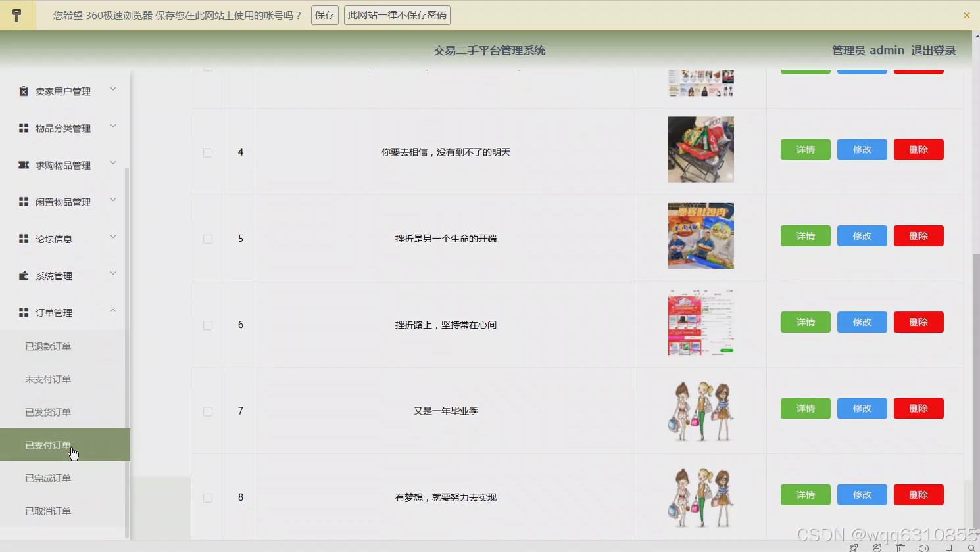980x552 pixels.
Task: Check the box for row 7
Action: pyautogui.click(x=208, y=411)
